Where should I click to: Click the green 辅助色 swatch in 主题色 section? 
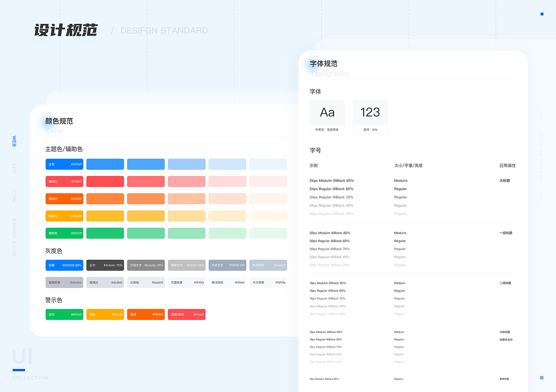(64, 233)
